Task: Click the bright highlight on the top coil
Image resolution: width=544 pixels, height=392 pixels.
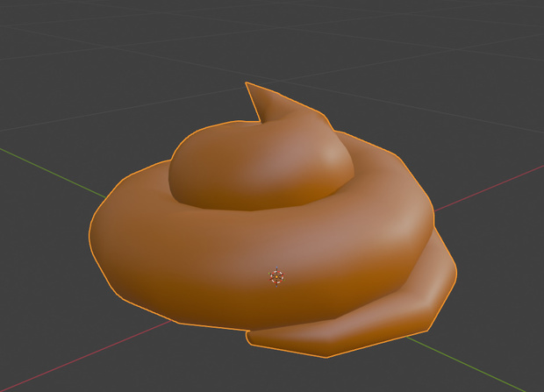Action: click(x=333, y=153)
